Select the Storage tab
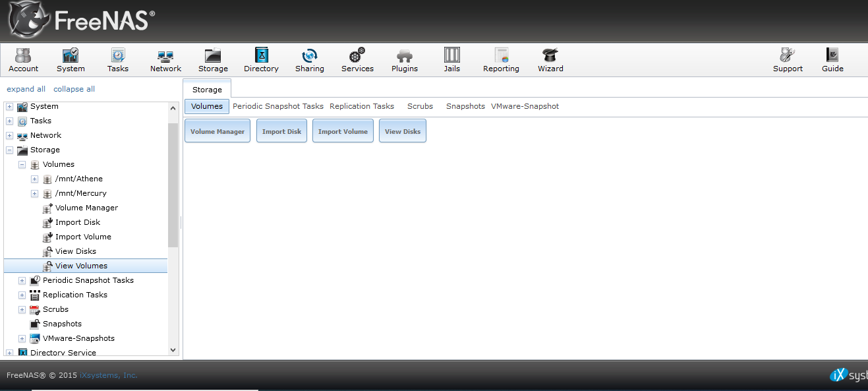Viewport: 868px width, 391px height. pyautogui.click(x=207, y=89)
